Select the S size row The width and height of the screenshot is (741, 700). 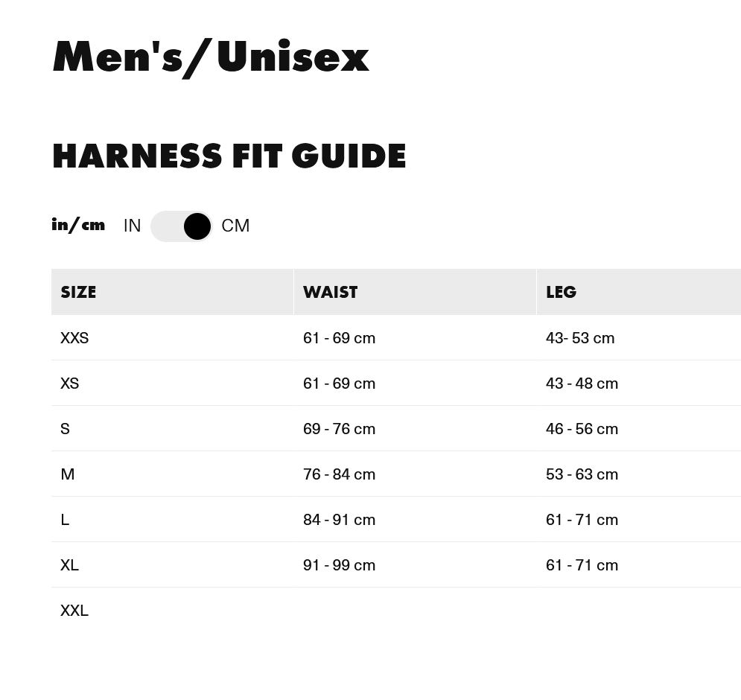(x=65, y=428)
